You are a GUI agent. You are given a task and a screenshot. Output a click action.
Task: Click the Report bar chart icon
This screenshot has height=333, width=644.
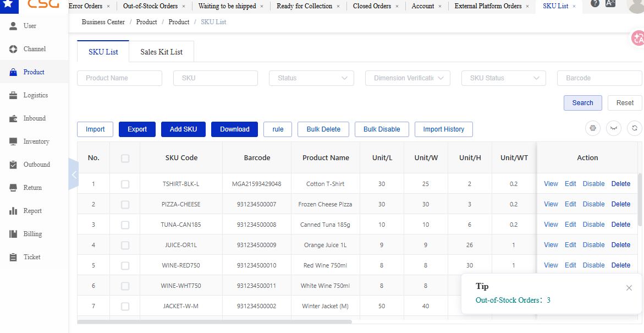14,211
